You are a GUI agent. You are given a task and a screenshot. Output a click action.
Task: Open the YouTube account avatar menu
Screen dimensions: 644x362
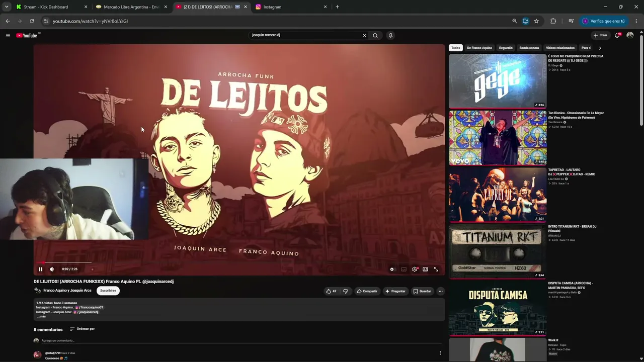point(630,35)
